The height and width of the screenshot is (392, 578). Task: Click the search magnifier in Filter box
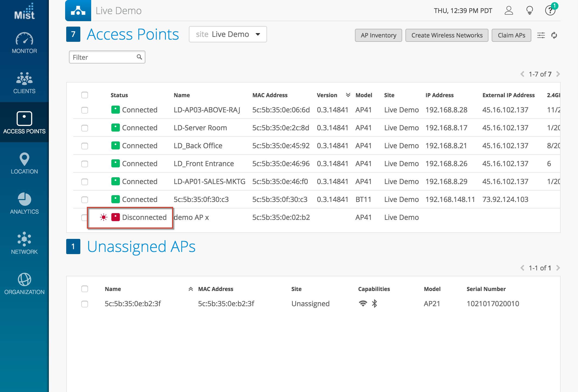click(139, 57)
